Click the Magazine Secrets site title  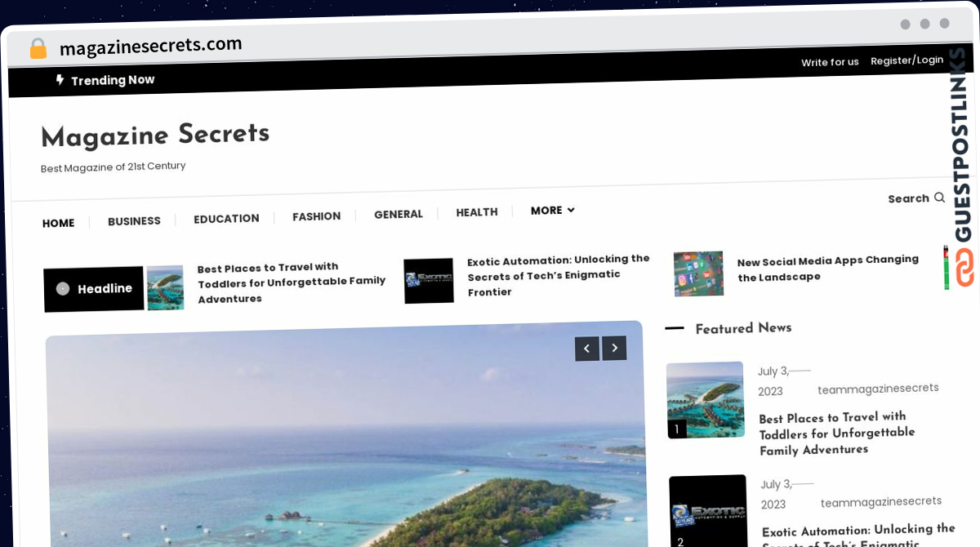click(155, 135)
